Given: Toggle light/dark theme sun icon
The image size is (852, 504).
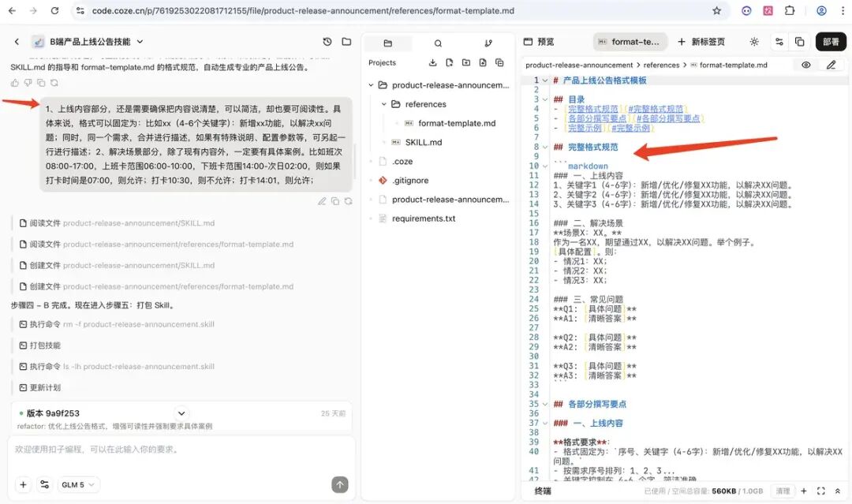Looking at the screenshot, I should (754, 42).
